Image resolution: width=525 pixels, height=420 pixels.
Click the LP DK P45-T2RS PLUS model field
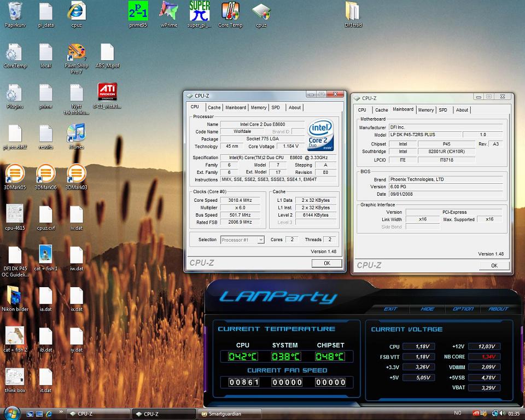(425, 135)
